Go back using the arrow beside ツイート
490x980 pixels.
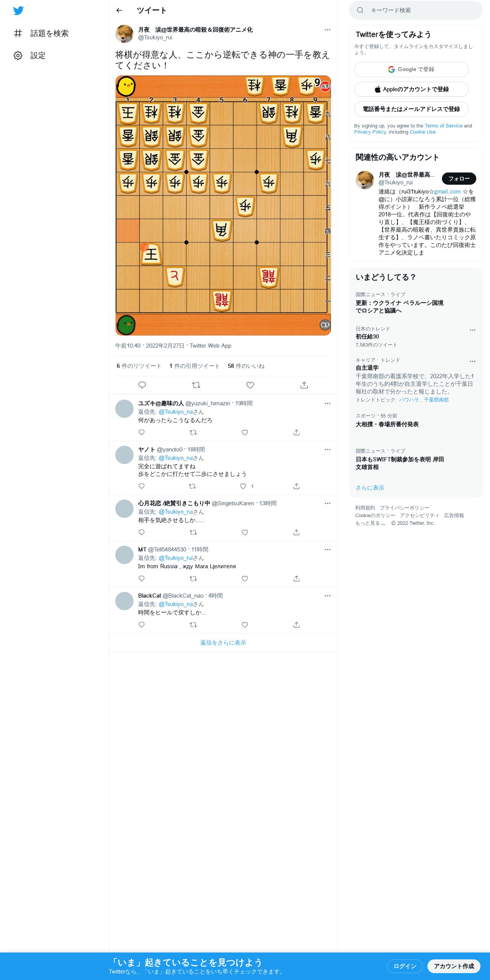[x=119, y=10]
